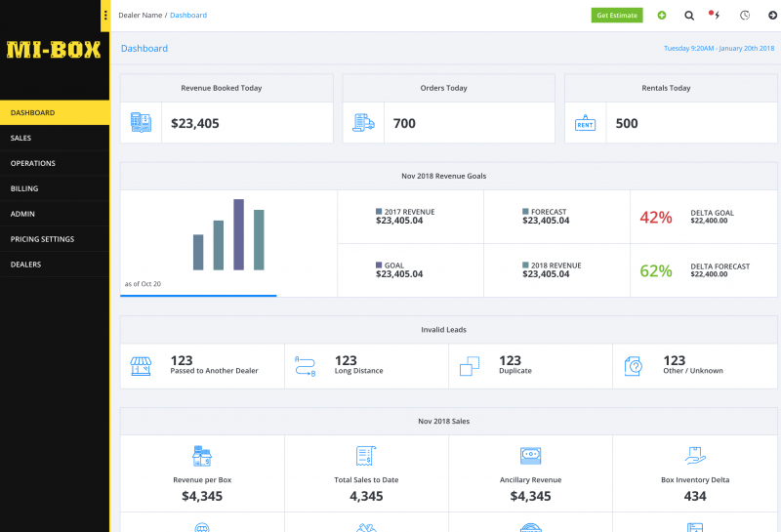Screen dimensions: 781x532
Task: Open lightning bolt notifications icon
Action: click(715, 15)
